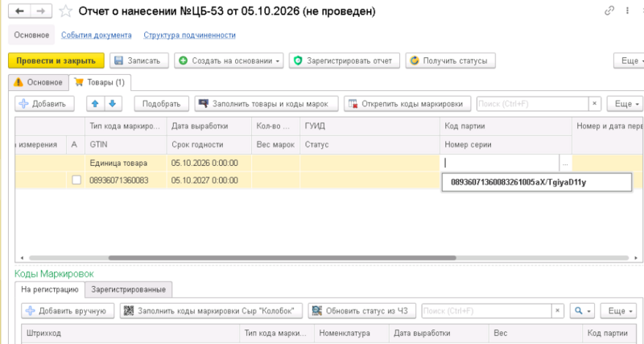Screen dimensions: 644x344
Task: Open the goods table 'Еще' menu
Action: (625, 104)
